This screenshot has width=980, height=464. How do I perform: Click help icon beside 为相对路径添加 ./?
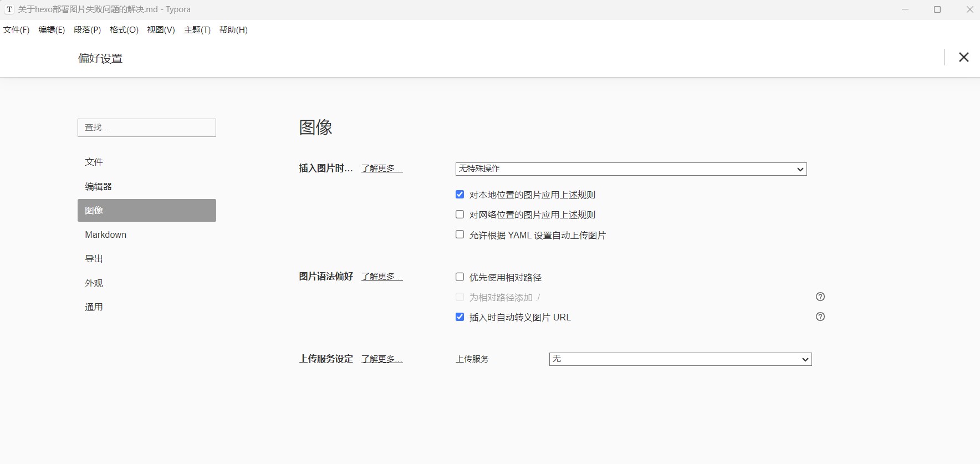pyautogui.click(x=820, y=297)
